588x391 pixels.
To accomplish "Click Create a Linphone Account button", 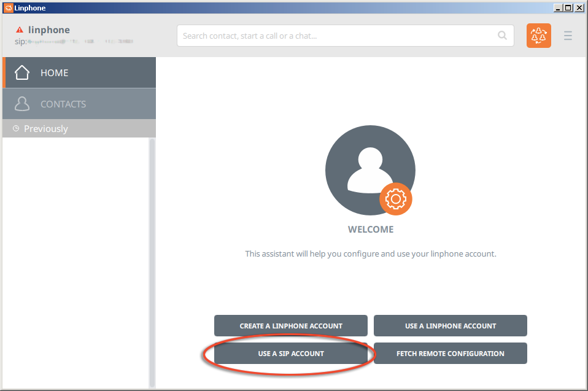I will [291, 326].
